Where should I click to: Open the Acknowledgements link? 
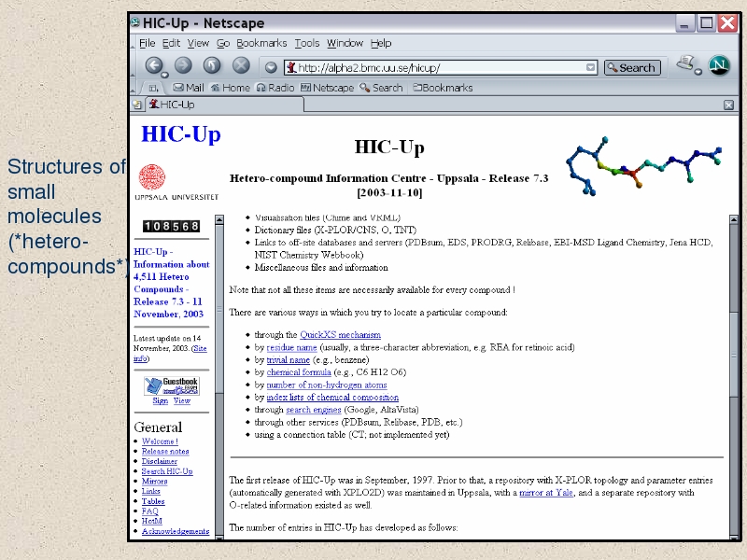tap(176, 531)
